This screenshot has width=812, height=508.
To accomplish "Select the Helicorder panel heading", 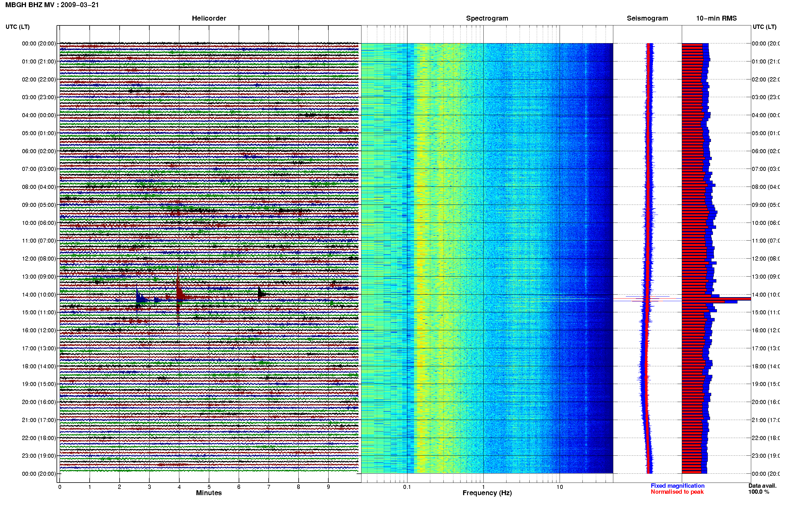I will click(x=209, y=19).
